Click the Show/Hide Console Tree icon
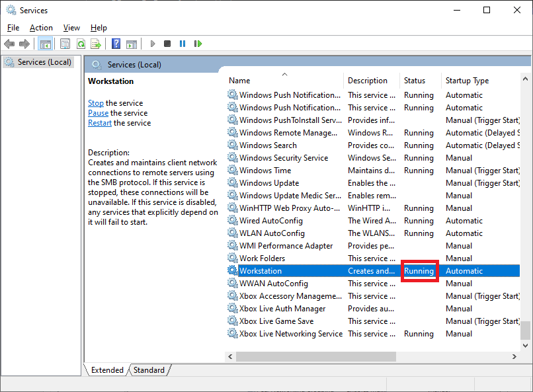This screenshot has width=533, height=392. coord(46,44)
